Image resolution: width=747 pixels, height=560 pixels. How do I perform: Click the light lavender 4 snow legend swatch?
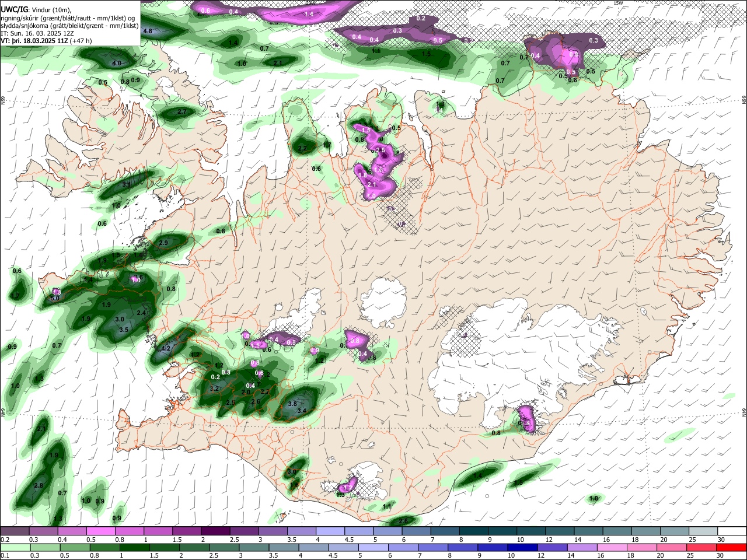coord(330,531)
